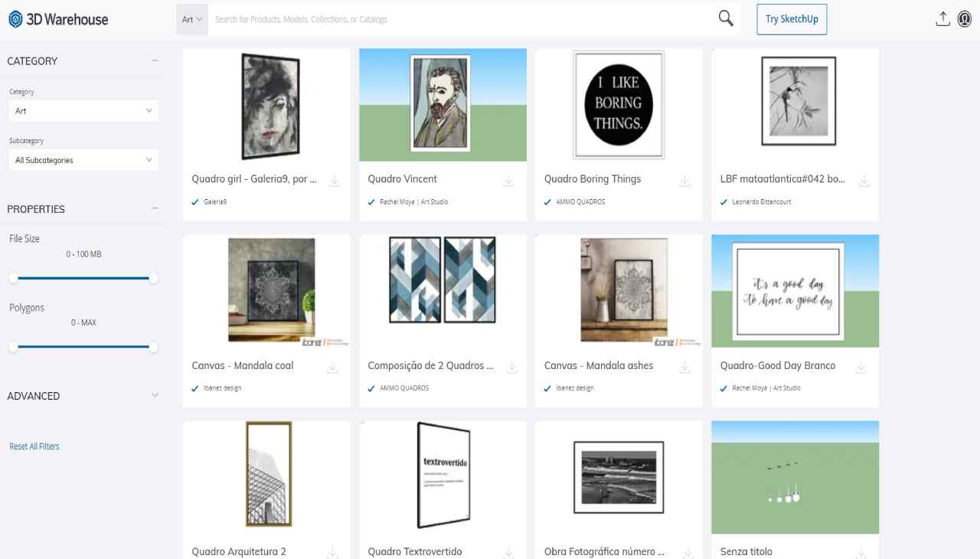Download Composição de 2 Quadros model
The width and height of the screenshot is (980, 559).
(x=511, y=368)
